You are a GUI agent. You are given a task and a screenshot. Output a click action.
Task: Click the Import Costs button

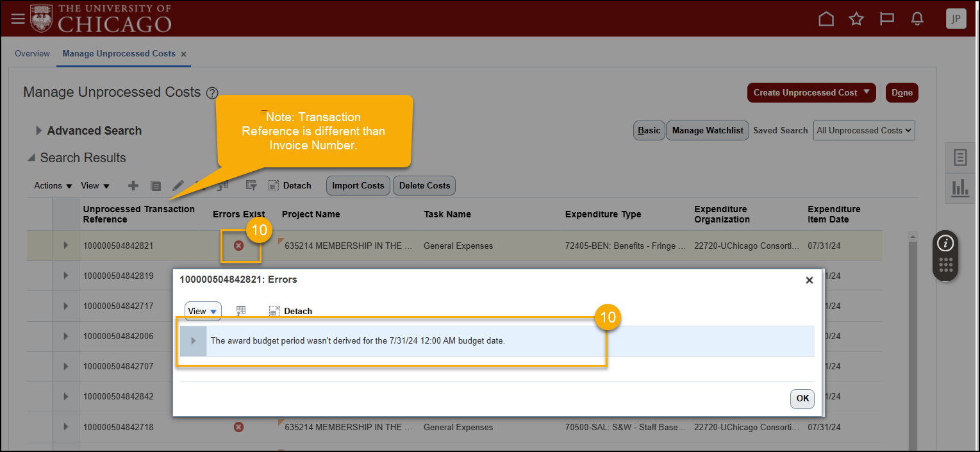point(358,185)
